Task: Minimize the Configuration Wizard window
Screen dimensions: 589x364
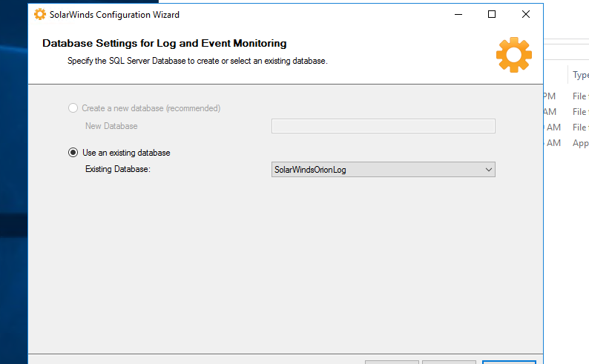Action: click(458, 14)
